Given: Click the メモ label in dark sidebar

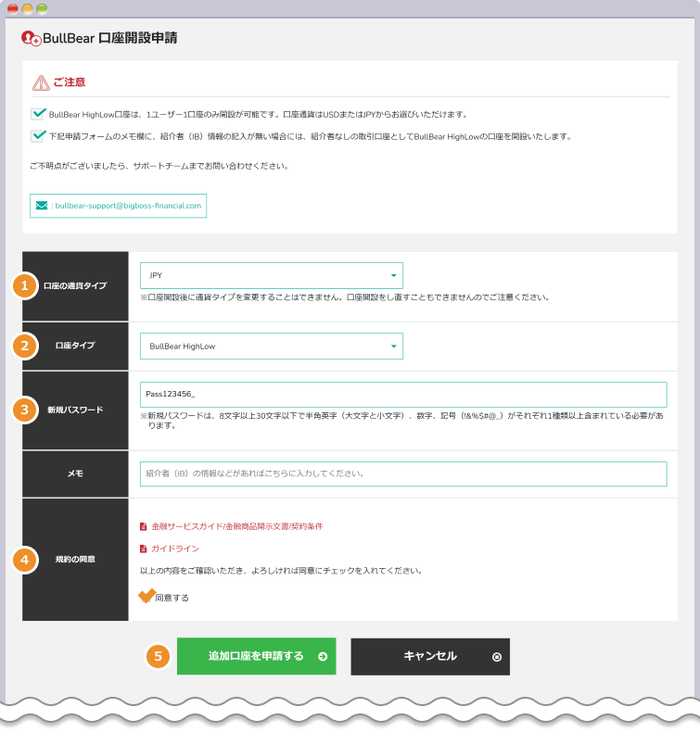Looking at the screenshot, I should coord(75,473).
